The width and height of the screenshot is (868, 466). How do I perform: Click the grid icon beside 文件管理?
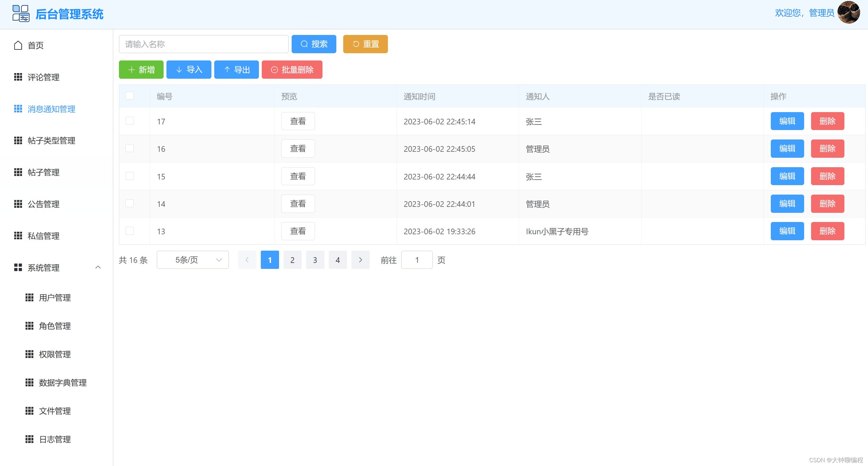30,411
